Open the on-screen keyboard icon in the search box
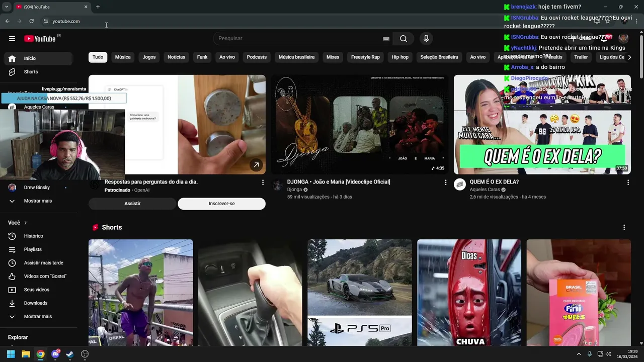 [x=386, y=39]
